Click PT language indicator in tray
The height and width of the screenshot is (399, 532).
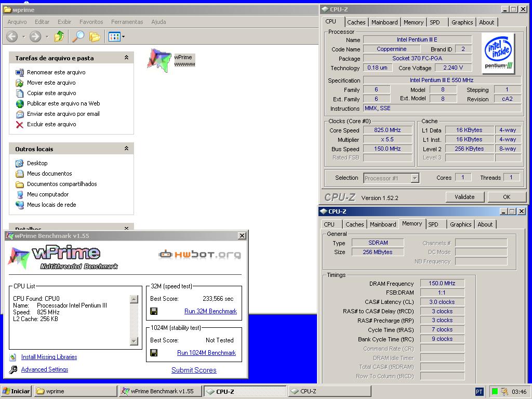[x=478, y=392]
